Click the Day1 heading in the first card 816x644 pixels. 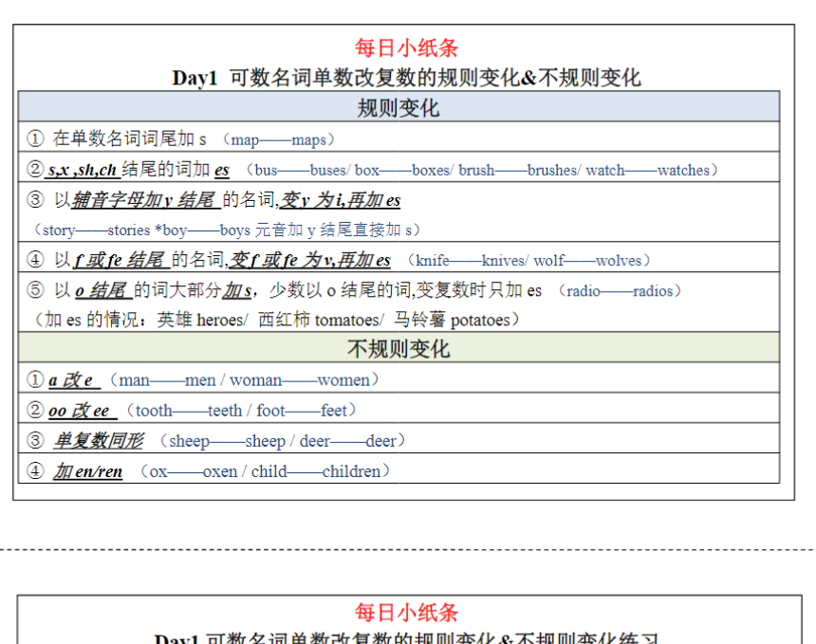coord(406,77)
